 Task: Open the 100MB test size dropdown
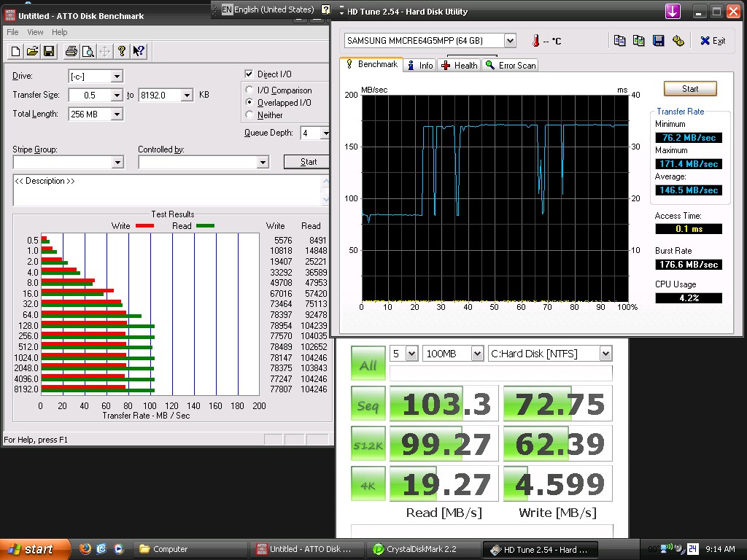click(477, 354)
